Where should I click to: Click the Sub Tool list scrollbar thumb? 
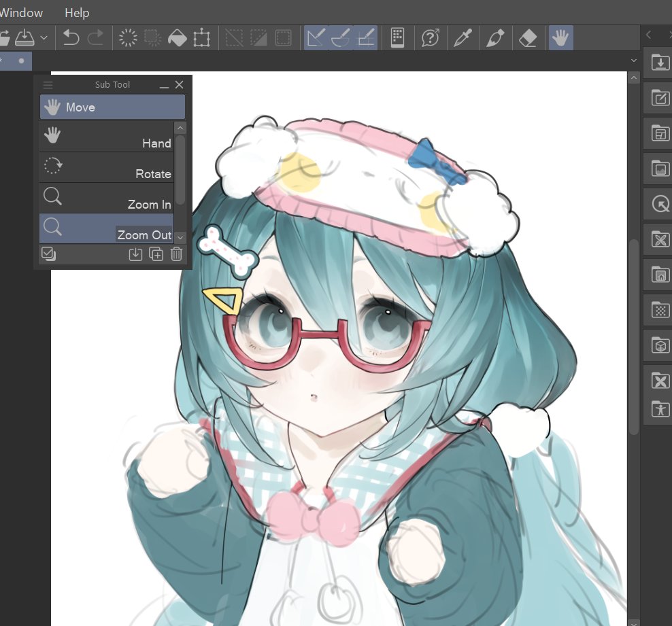click(x=180, y=169)
